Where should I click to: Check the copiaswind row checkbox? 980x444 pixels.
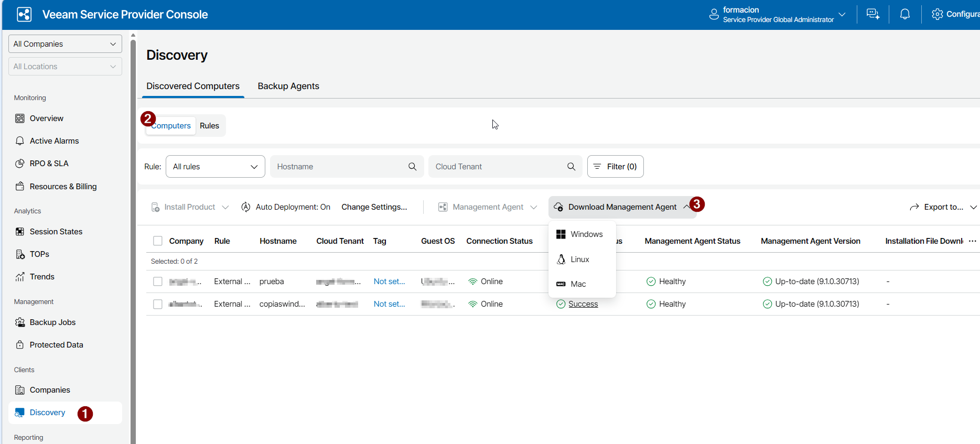tap(158, 304)
